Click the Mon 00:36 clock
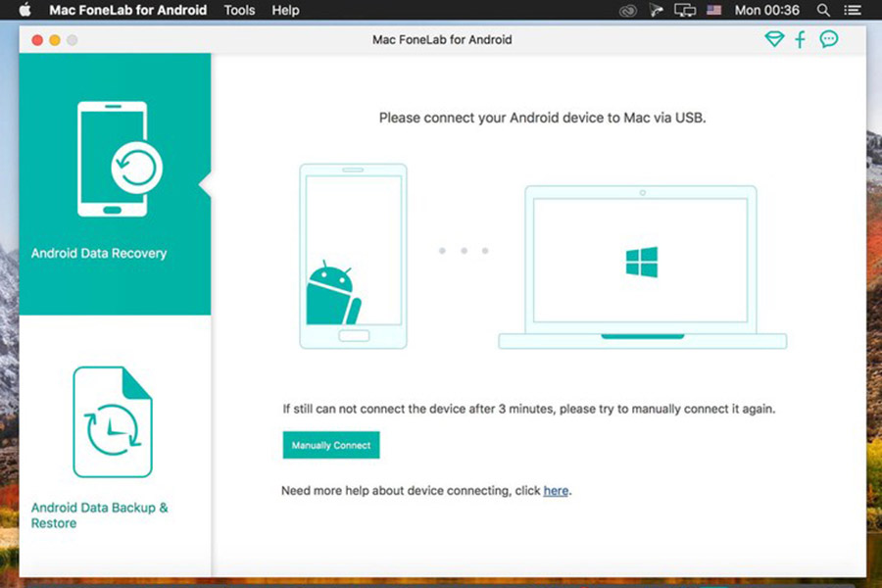882x588 pixels. (x=766, y=10)
